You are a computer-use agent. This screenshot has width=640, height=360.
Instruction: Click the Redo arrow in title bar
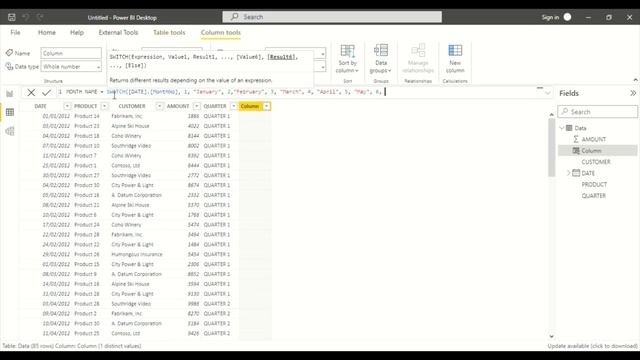40,17
